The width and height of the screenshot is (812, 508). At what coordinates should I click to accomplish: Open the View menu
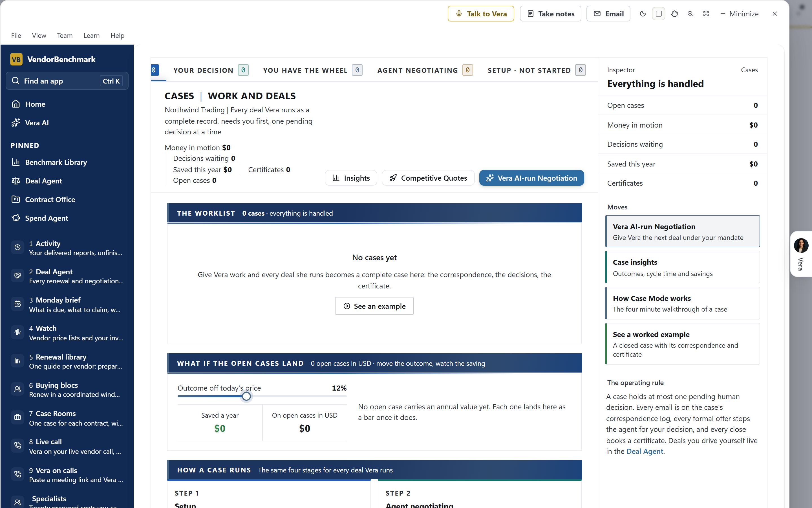pyautogui.click(x=39, y=35)
